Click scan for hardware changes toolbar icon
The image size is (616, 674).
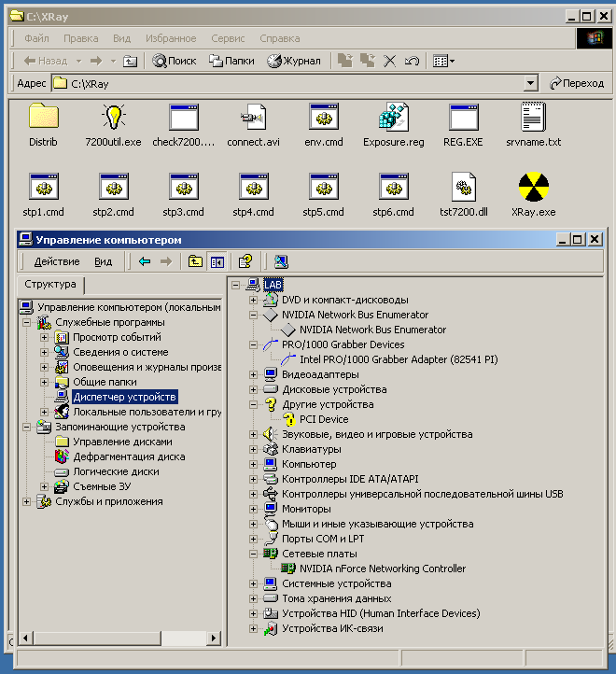(281, 261)
